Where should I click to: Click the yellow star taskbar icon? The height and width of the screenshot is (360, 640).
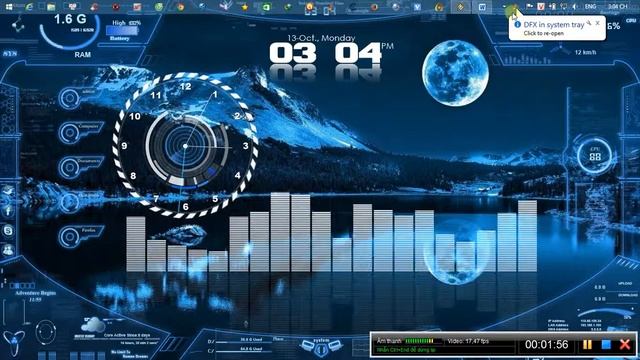coord(245,7)
